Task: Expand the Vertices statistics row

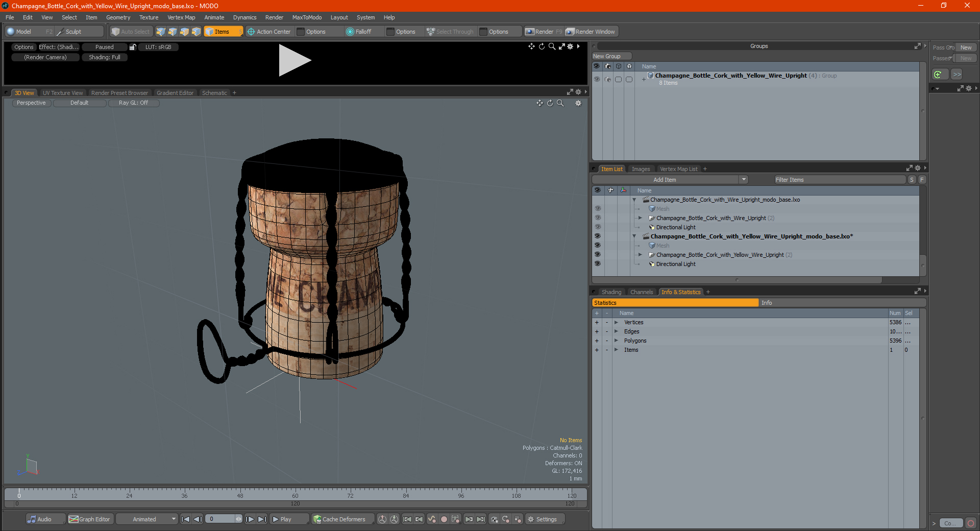Action: click(616, 322)
